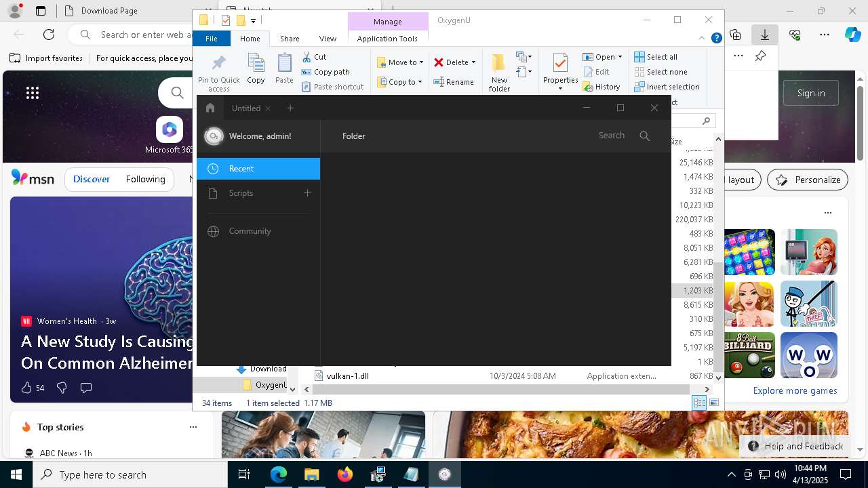Click the Copy ribbon button
Viewport: 868px width, 488px height.
point(256,69)
